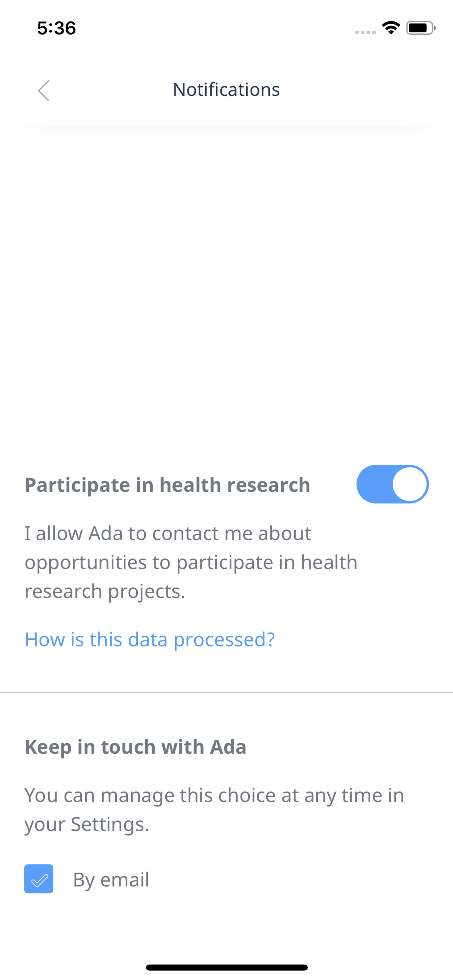Tap the Notifications page title
The height and width of the screenshot is (980, 453).
pos(226,90)
